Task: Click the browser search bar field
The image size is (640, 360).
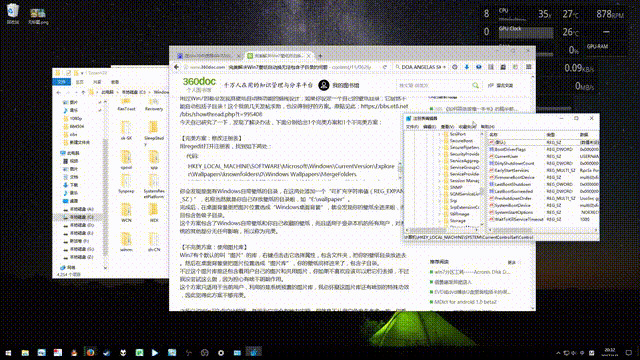Action: click(x=421, y=67)
